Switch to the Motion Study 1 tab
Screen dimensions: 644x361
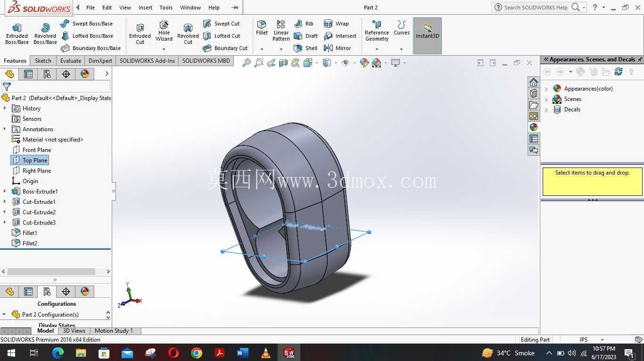point(114,331)
